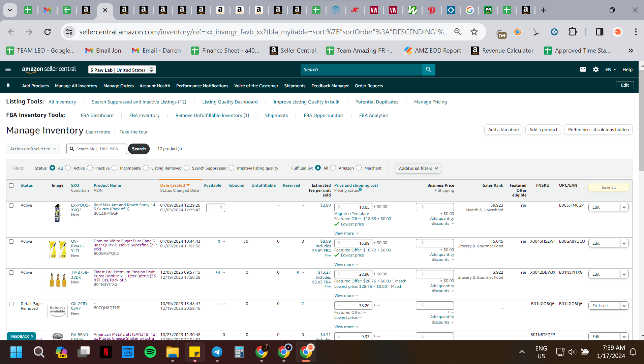This screenshot has width=644, height=364.
Task: Open Account Health in the nav bar
Action: [x=155, y=86]
